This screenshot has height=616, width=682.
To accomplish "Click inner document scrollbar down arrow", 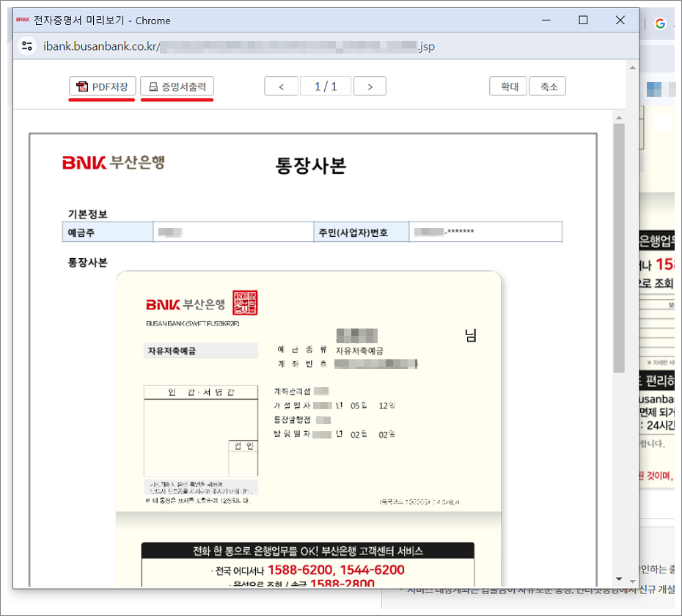I will click(619, 579).
